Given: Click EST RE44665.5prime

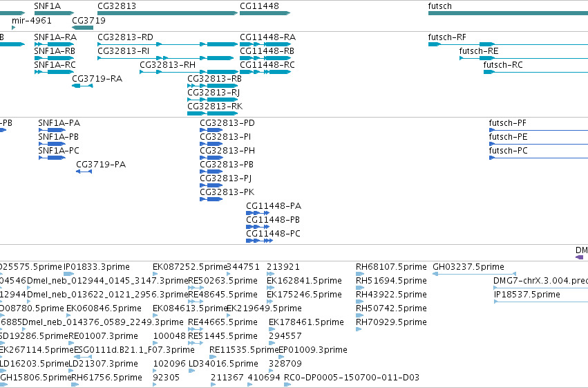Looking at the screenshot, I should click(196, 329).
